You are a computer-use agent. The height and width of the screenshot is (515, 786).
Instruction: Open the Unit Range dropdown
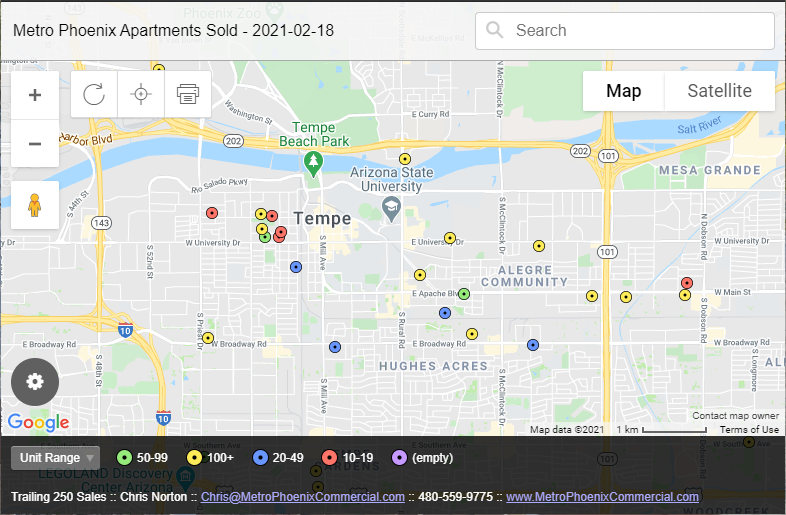(x=56, y=458)
